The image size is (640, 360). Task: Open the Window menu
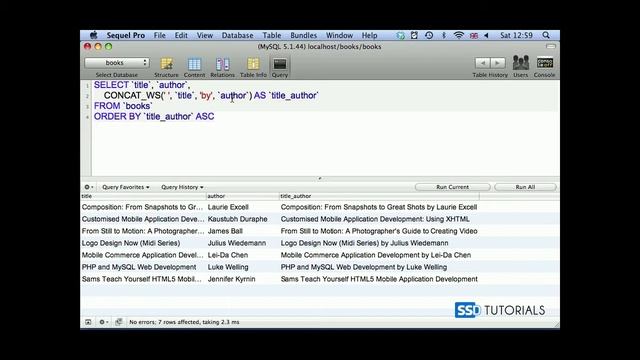click(x=339, y=35)
